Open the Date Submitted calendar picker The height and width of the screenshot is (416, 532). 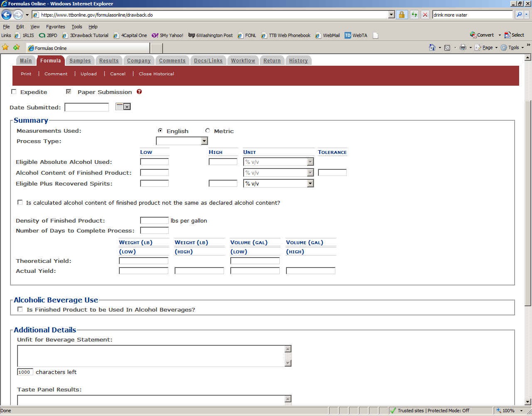[123, 107]
